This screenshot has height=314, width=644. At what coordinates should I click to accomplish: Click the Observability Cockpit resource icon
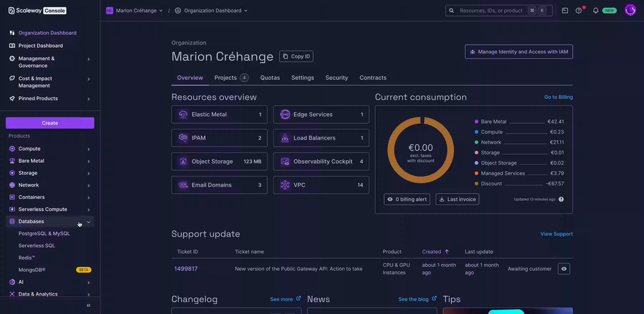pyautogui.click(x=285, y=161)
